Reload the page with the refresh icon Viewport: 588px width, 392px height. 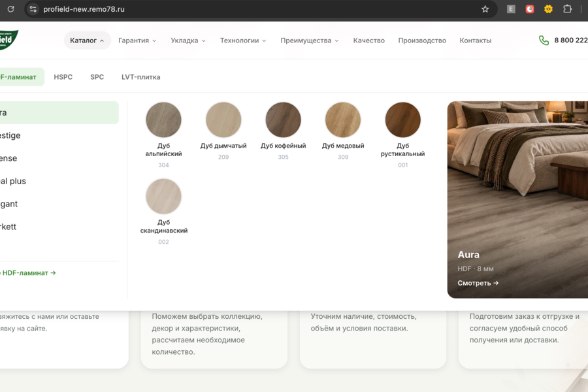(x=10, y=9)
